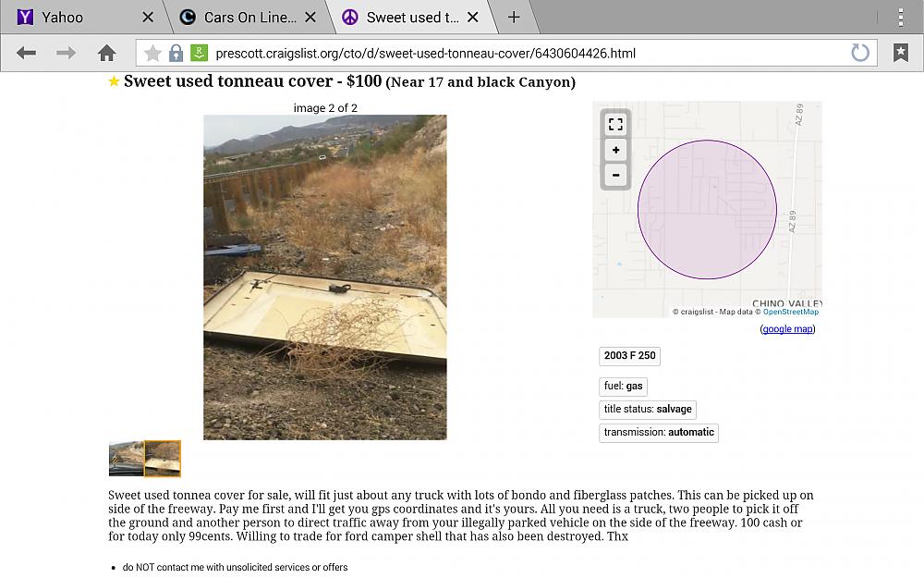924x578 pixels.
Task: Switch to the Cars On Line tab
Action: pyautogui.click(x=246, y=17)
